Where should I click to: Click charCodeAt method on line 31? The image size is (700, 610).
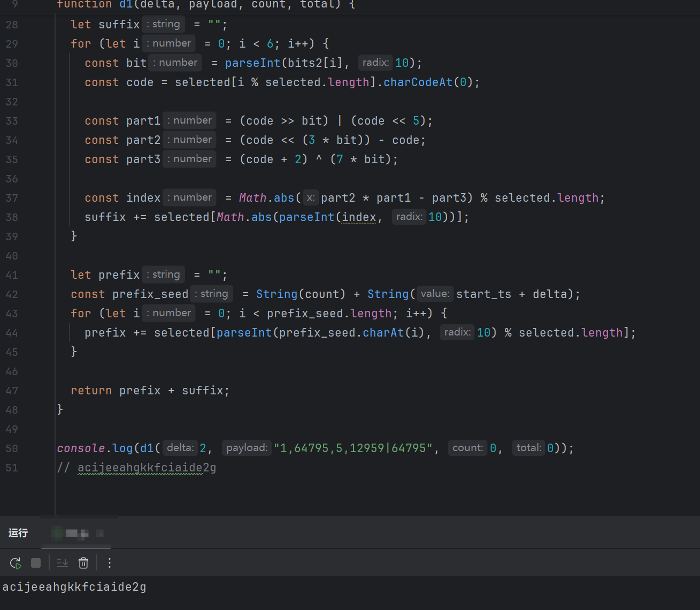coord(418,82)
